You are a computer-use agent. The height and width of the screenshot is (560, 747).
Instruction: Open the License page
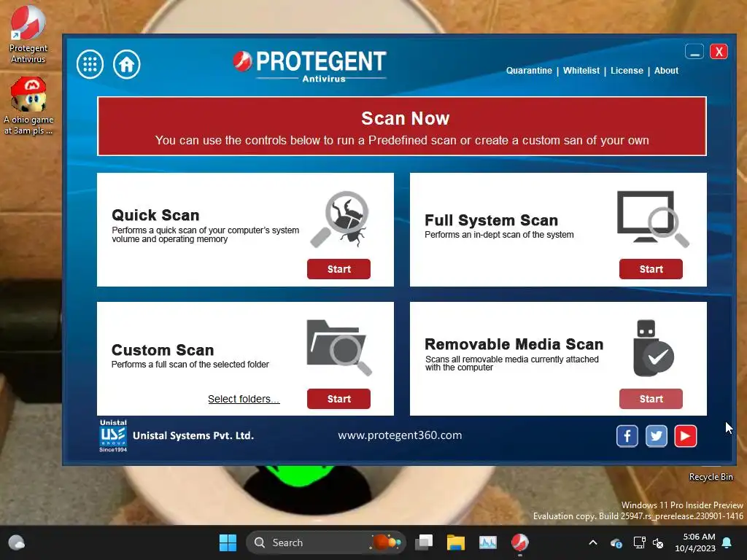click(x=627, y=71)
